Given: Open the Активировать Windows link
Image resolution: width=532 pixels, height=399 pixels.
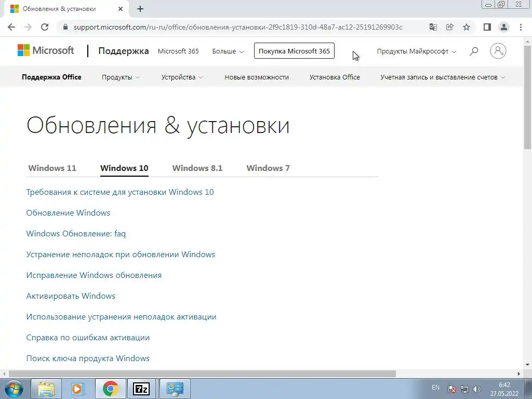Looking at the screenshot, I should [x=71, y=296].
